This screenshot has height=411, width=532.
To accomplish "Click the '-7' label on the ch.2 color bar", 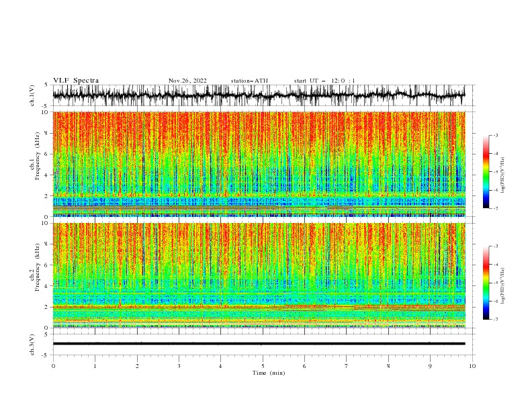I will (x=495, y=320).
